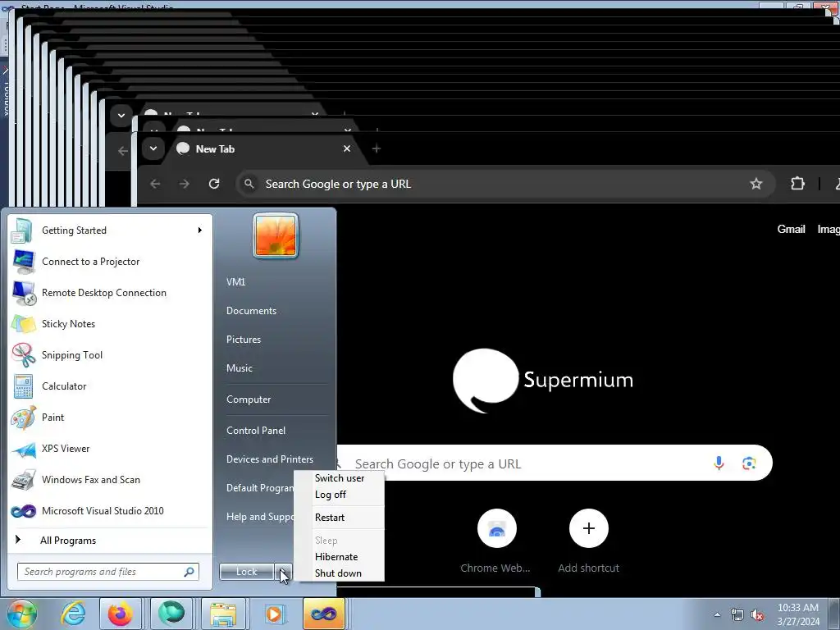
Task: Open Devices and Printers
Action: click(x=269, y=459)
